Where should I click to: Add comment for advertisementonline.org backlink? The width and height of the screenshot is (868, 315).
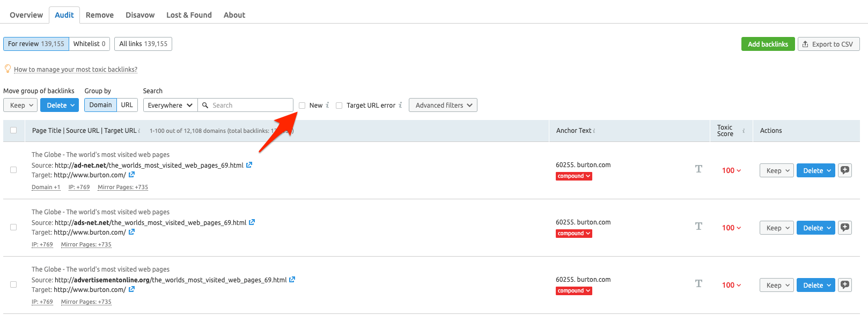(845, 285)
